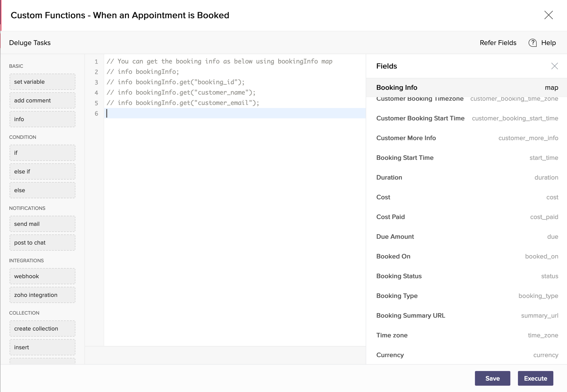Screen dimensions: 567x392
Task: Close the Fields panel
Action: pyautogui.click(x=554, y=66)
